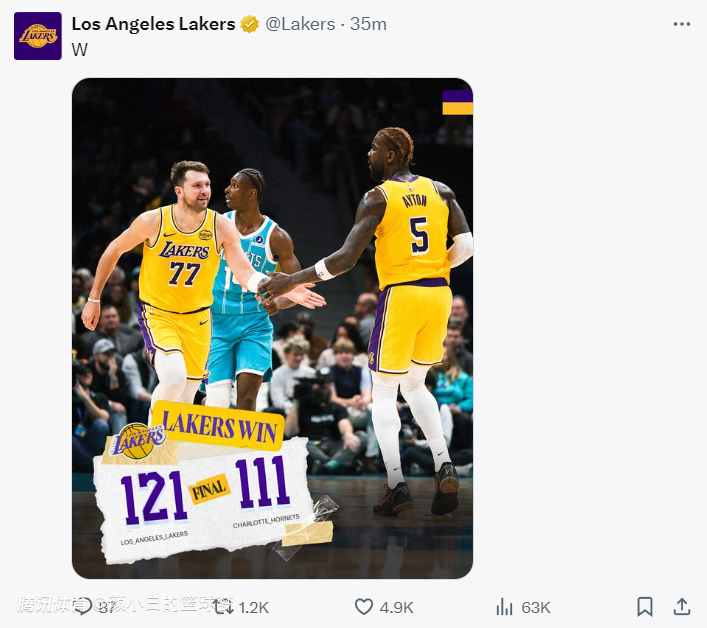This screenshot has height=628, width=707.
Task: Open the 35m timestamp link
Action: pyautogui.click(x=368, y=24)
